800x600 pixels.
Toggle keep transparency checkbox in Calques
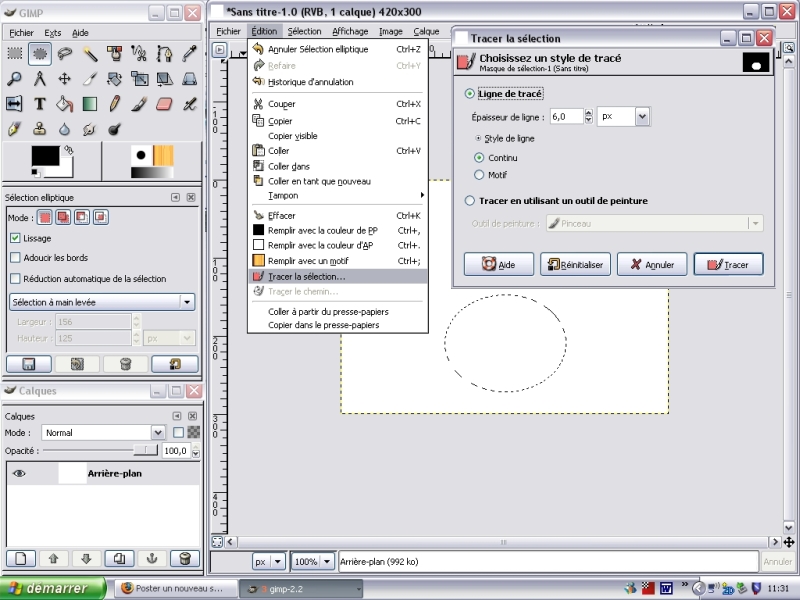(x=178, y=433)
